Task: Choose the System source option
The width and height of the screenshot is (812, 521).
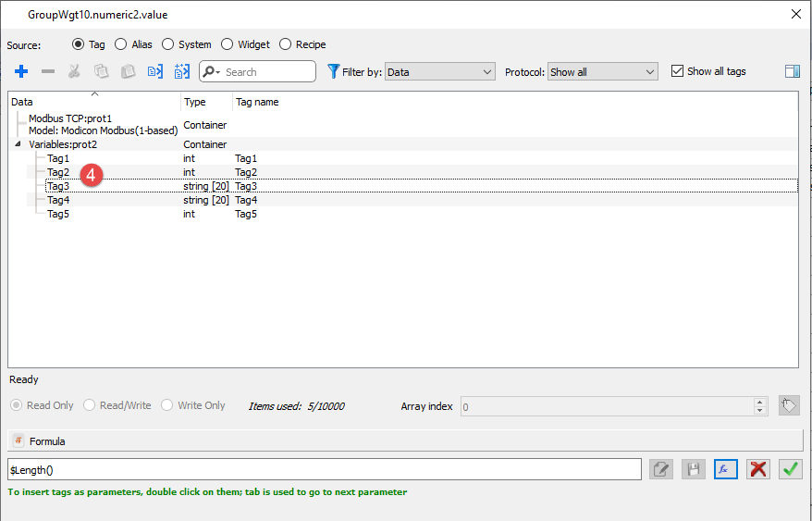Action: 167,44
